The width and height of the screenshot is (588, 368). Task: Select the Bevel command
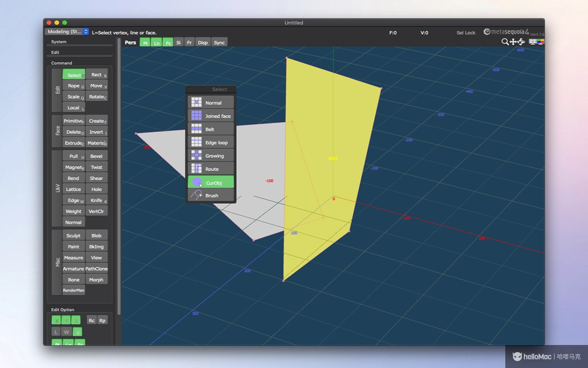[x=96, y=156]
